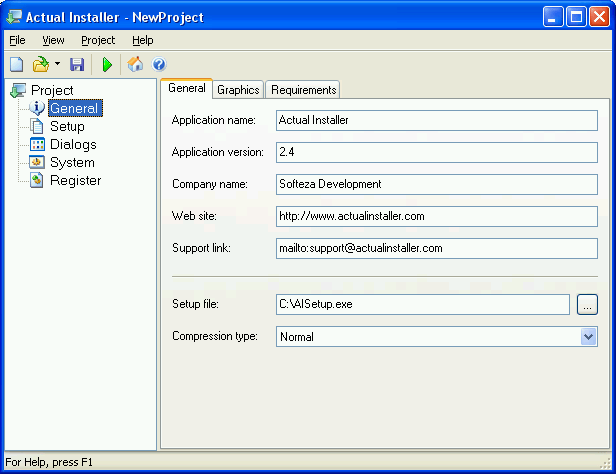Select Register label in project tree
The height and width of the screenshot is (474, 616).
75,180
